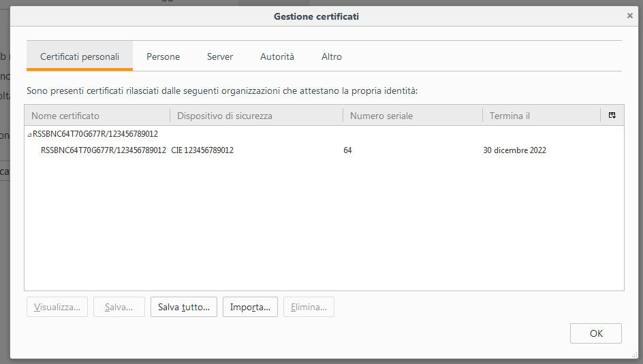Switch to the Persone tab
The width and height of the screenshot is (643, 364).
coord(163,56)
